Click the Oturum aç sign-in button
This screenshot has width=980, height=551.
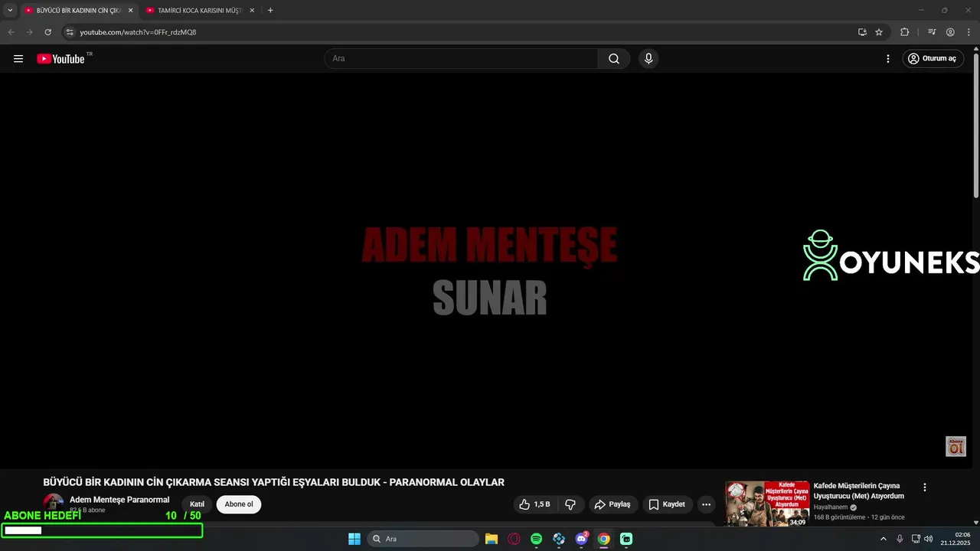(932, 59)
